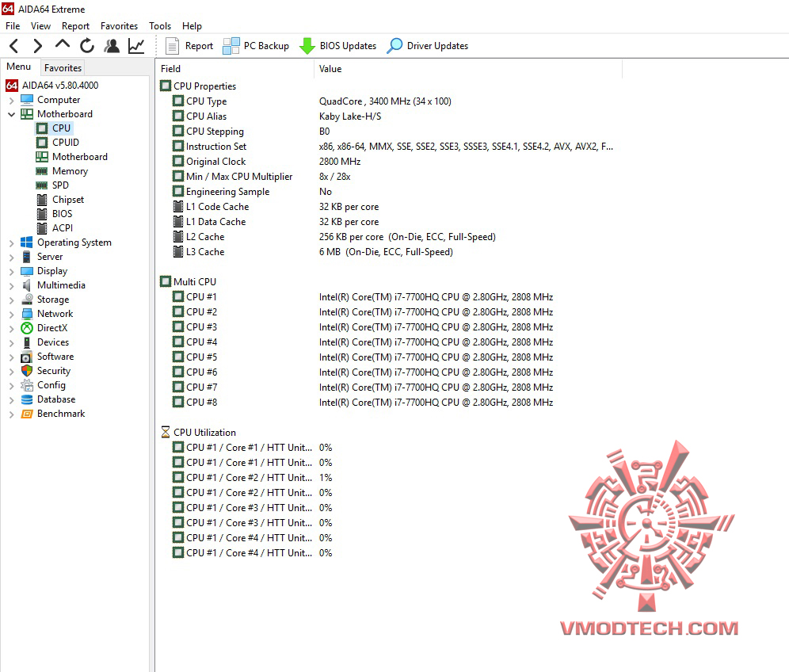Refresh the current page
The image size is (789, 672).
[x=87, y=46]
